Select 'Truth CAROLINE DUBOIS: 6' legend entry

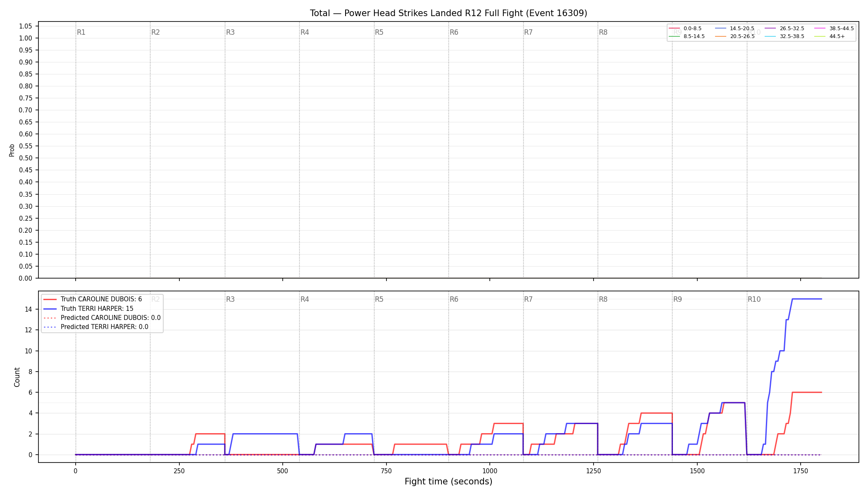coord(101,299)
